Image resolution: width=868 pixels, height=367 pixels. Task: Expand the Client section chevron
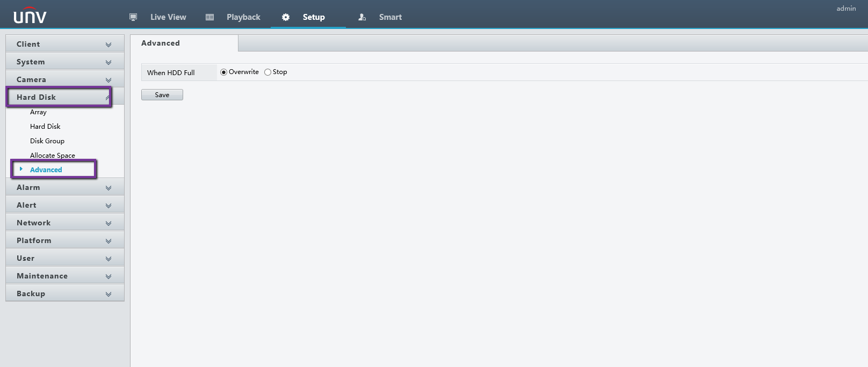(x=108, y=45)
